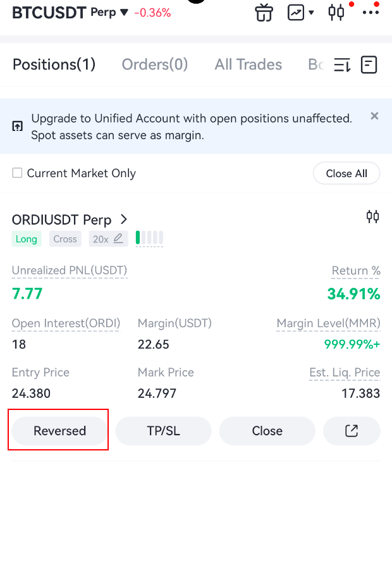Expand the BTCUSDT Perp pair dropdown
The image size is (392, 577).
(x=124, y=12)
